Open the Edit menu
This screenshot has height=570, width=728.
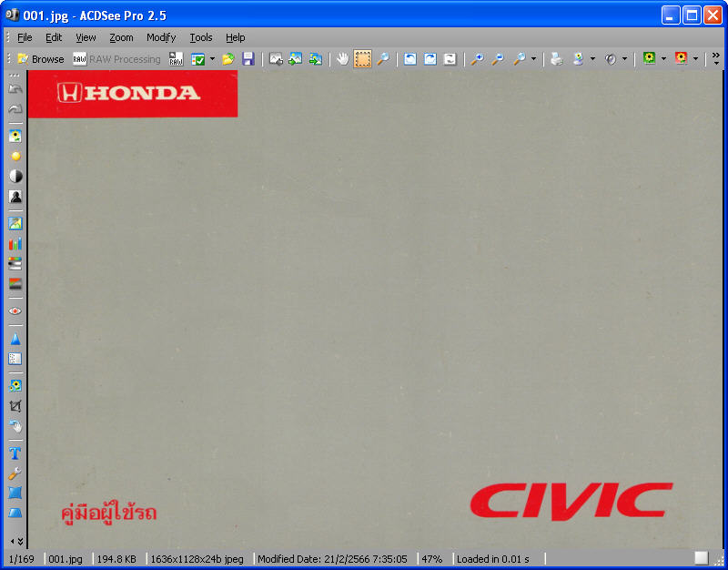(x=54, y=37)
